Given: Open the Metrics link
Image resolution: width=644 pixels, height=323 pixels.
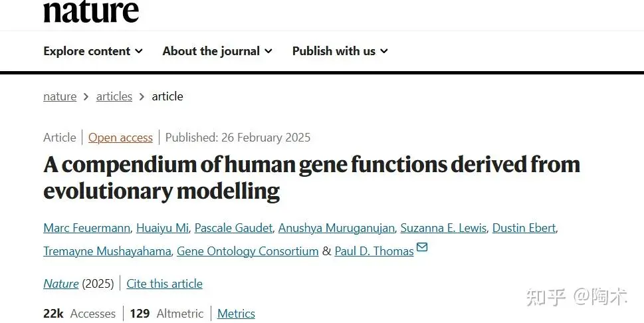Looking at the screenshot, I should (236, 314).
